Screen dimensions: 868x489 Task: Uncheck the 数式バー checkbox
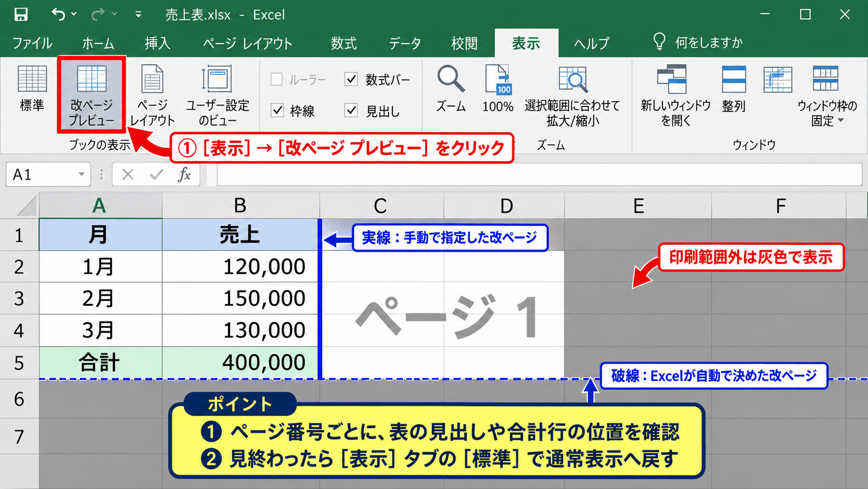tap(351, 80)
